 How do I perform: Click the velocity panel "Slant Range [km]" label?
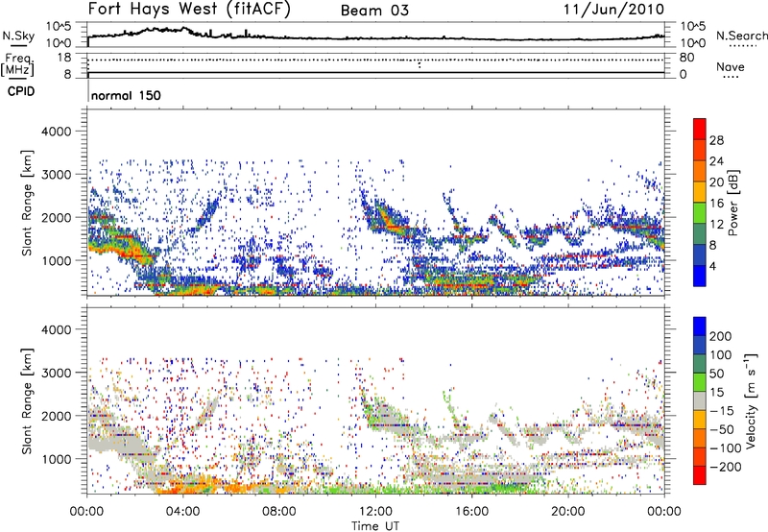(x=27, y=400)
